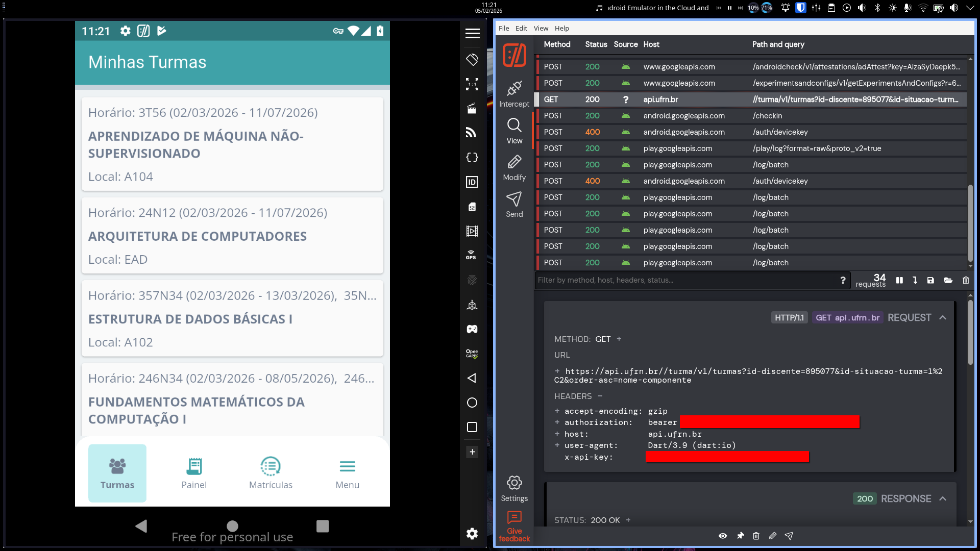Launch the Open GApps installer
This screenshot has width=980, height=551.
[x=472, y=354]
